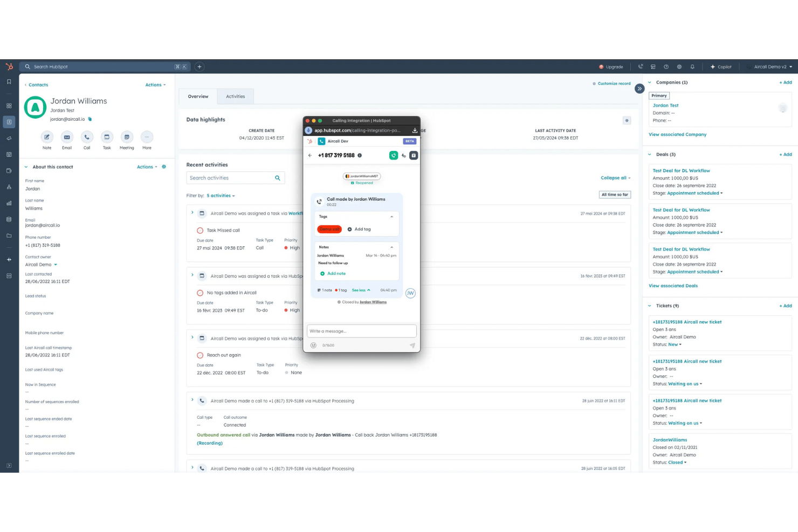
Task: Open the Library folder icon in the sidebar
Action: [x=9, y=236]
